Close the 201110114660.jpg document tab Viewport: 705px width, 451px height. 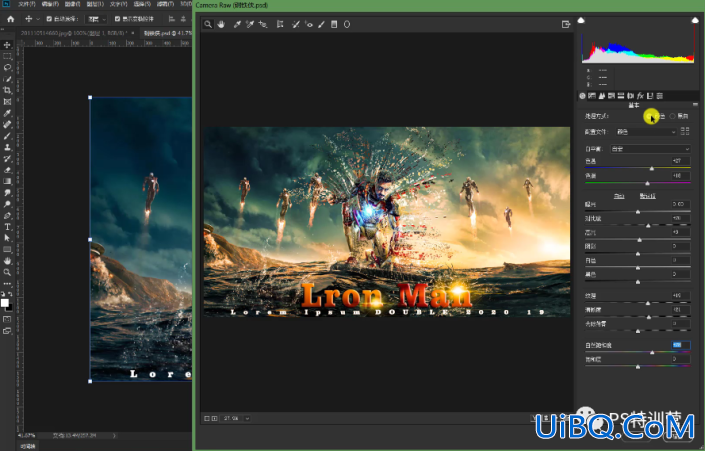point(133,33)
